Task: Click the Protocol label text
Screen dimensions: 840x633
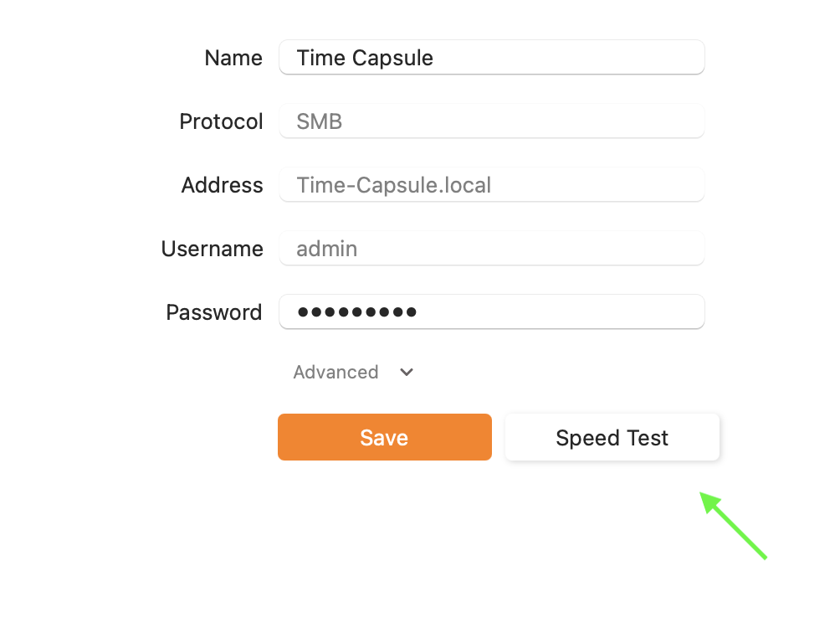Action: 221,121
